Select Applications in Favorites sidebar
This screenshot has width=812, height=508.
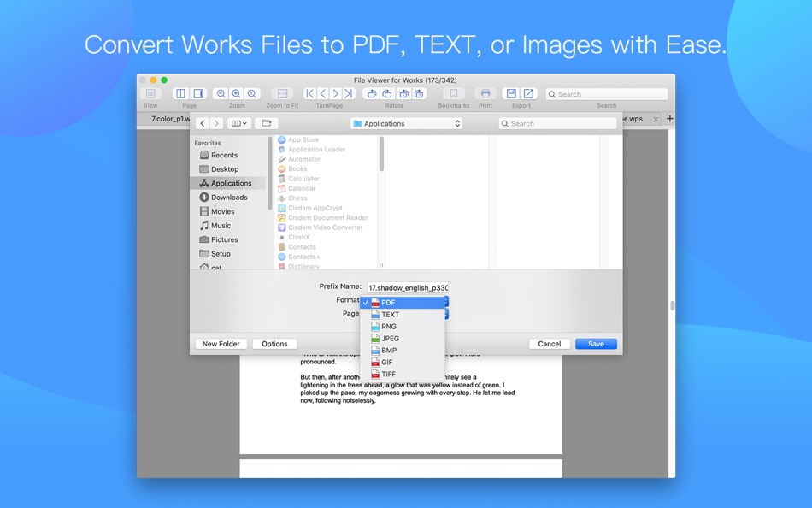tap(228, 183)
